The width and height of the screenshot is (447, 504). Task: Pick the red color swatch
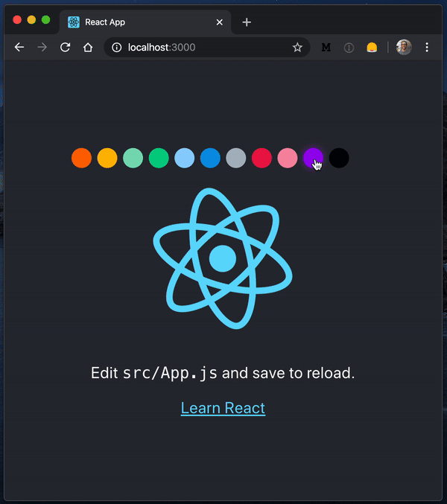coord(261,158)
